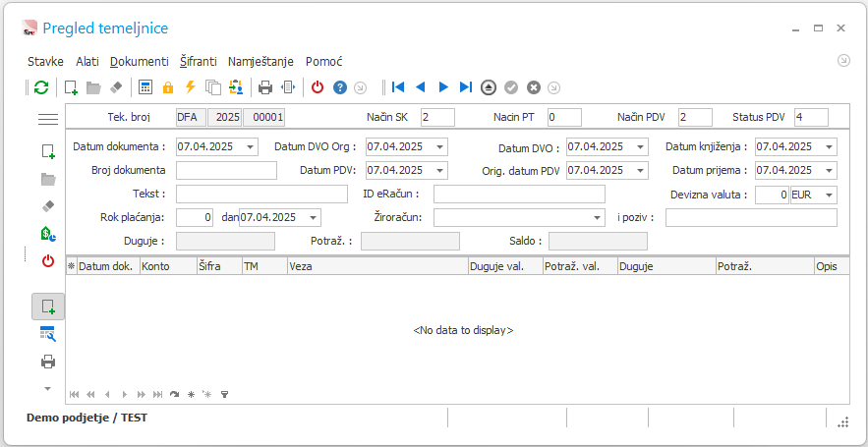Expand sidebar with small down arrow
This screenshot has width=868, height=447.
pyautogui.click(x=47, y=388)
